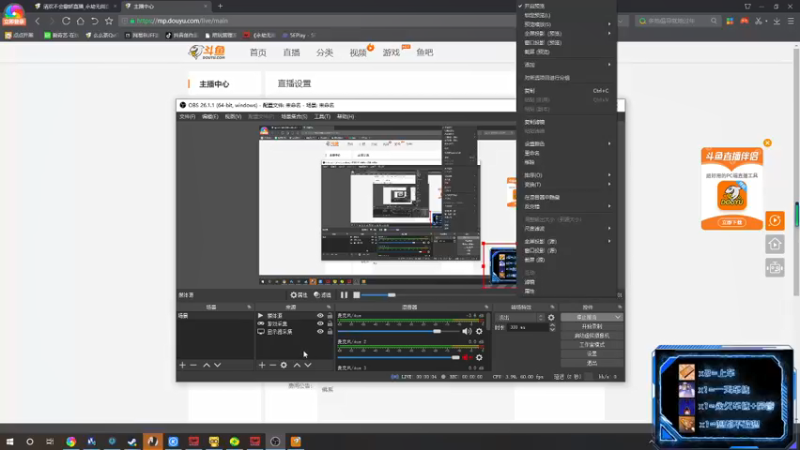Hide the 媒体源 source using its eye icon
Image resolution: width=800 pixels, height=450 pixels.
[320, 316]
